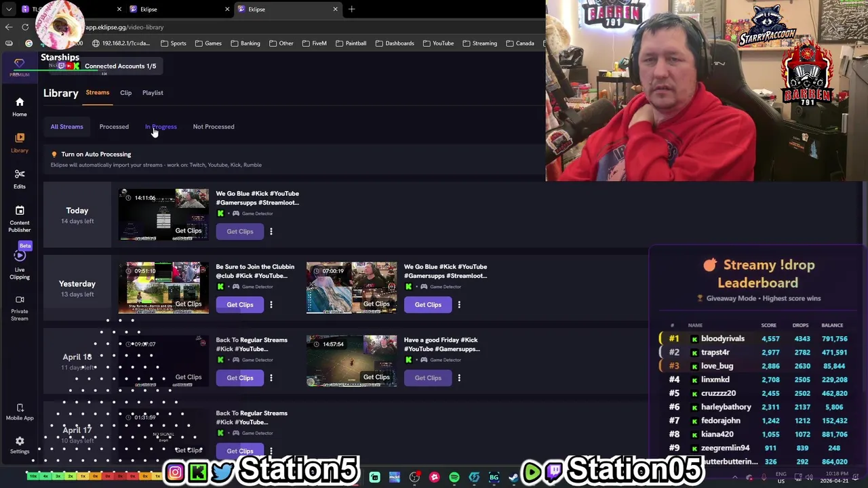The height and width of the screenshot is (488, 868).
Task: Switch to the Playlist library tab
Action: (153, 93)
